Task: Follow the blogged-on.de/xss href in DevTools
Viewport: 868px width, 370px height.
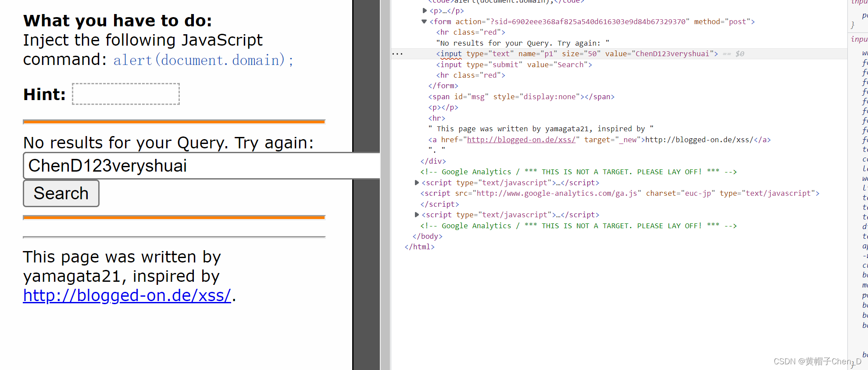Action: click(x=521, y=140)
